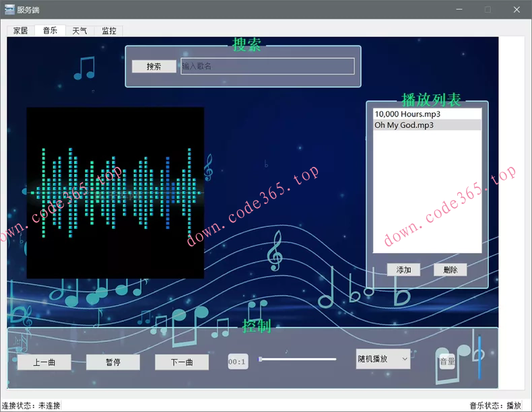Click the 搜索 button
Screen dimensions: 532x412
coord(154,67)
